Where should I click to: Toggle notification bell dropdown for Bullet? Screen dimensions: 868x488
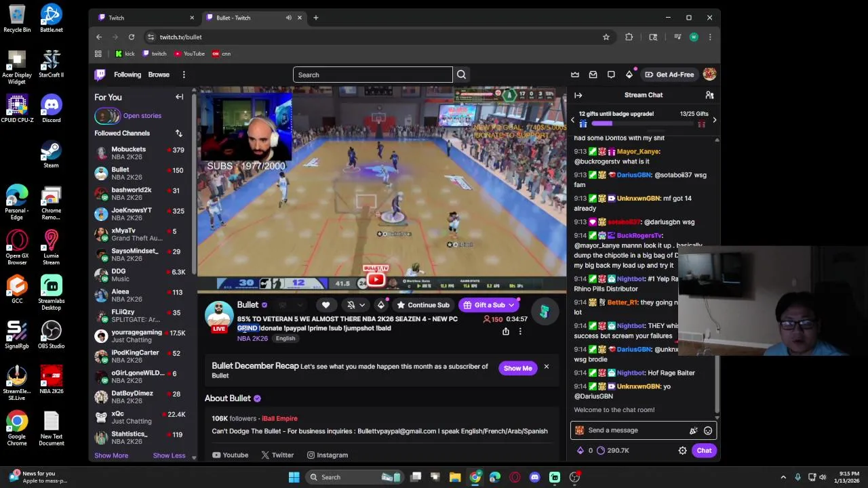(355, 305)
